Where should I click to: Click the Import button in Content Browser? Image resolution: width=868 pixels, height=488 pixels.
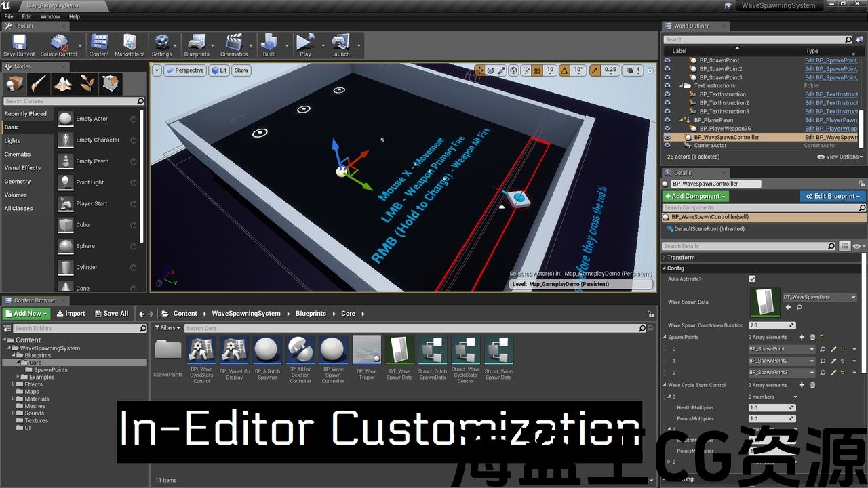(x=71, y=314)
